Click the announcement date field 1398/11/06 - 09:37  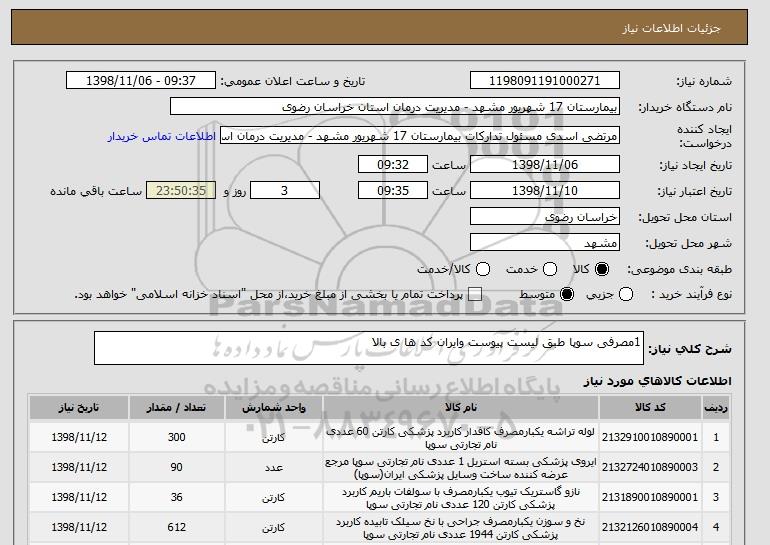pyautogui.click(x=141, y=81)
